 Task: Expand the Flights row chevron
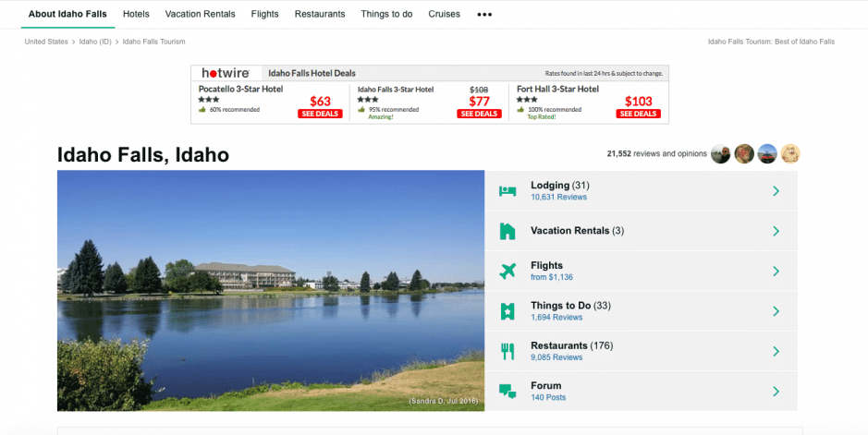[x=776, y=271]
